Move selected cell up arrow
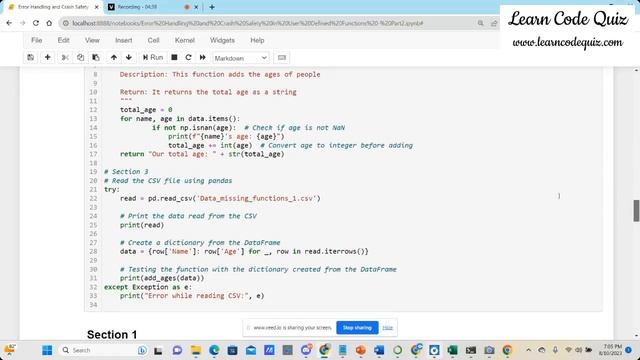 click(114, 58)
